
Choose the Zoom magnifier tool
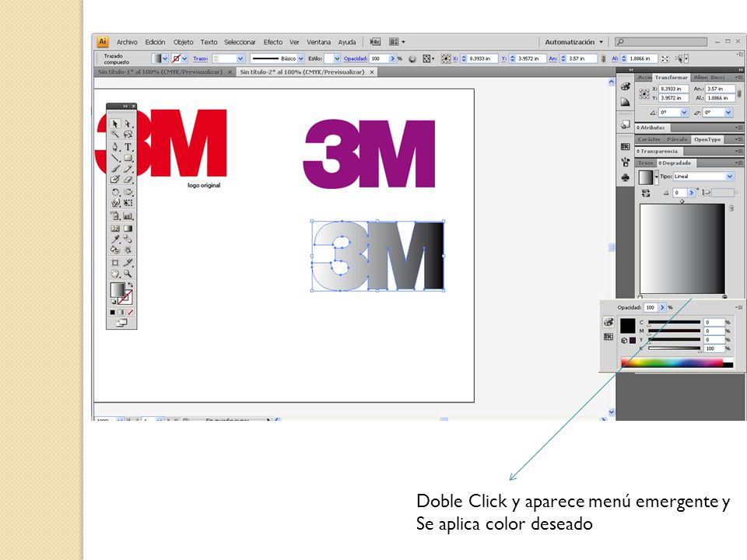[x=128, y=273]
